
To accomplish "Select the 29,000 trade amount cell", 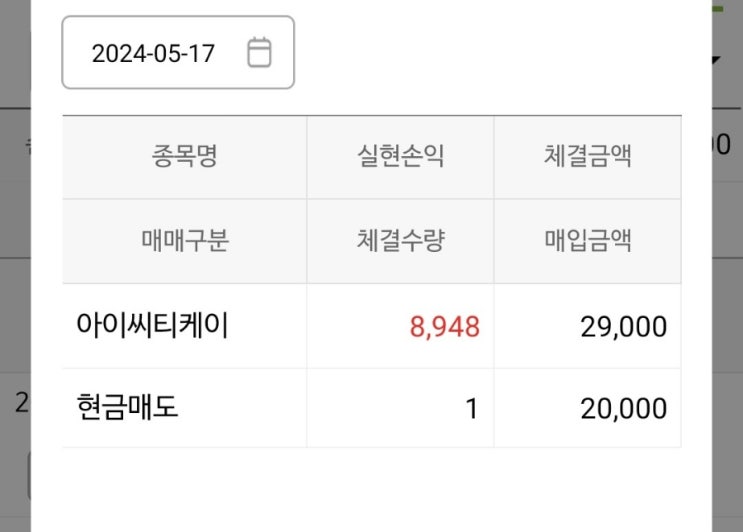I will coord(623,327).
